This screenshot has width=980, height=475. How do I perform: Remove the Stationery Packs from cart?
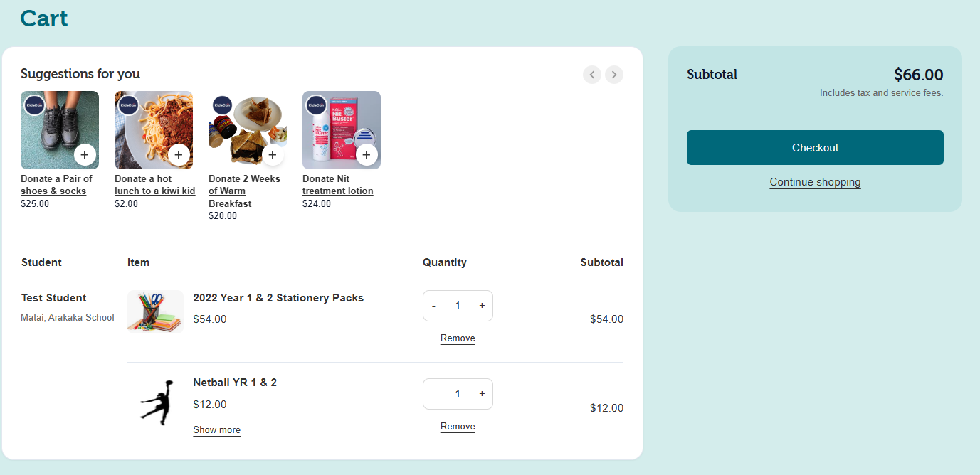pyautogui.click(x=458, y=338)
